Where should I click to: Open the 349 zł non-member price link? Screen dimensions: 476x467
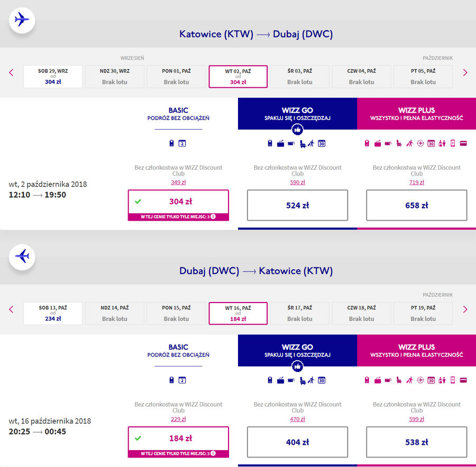pyautogui.click(x=179, y=182)
